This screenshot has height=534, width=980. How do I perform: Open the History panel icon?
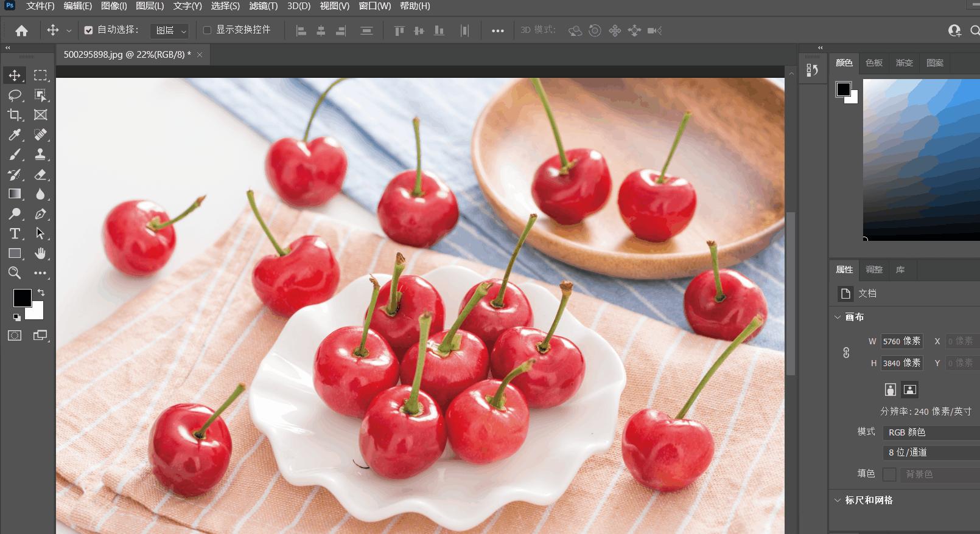point(812,71)
